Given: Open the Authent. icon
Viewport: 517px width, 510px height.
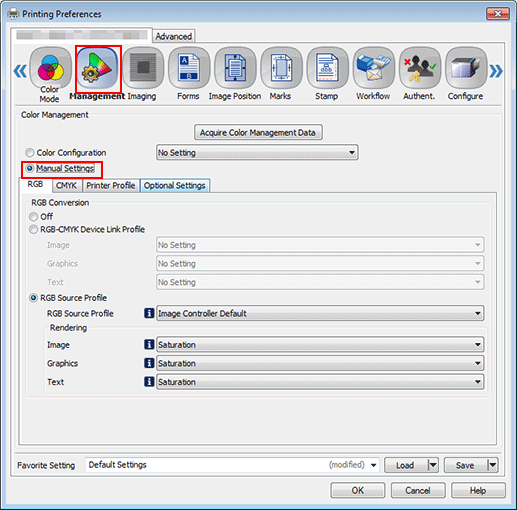Looking at the screenshot, I should click(420, 68).
